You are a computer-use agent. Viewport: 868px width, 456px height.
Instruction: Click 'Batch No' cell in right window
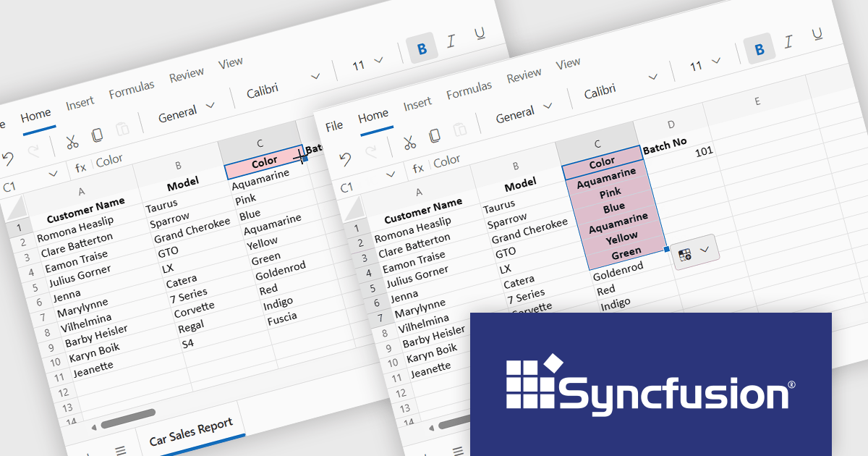(665, 144)
